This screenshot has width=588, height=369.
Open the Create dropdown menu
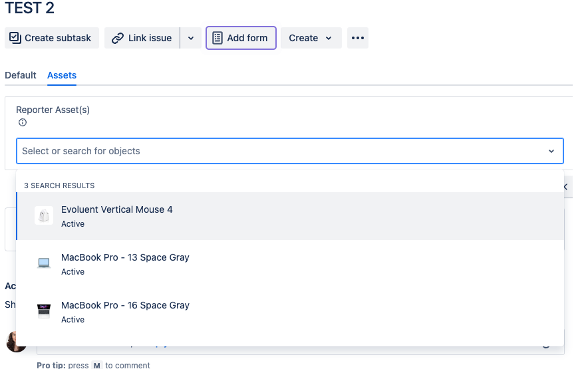click(311, 38)
